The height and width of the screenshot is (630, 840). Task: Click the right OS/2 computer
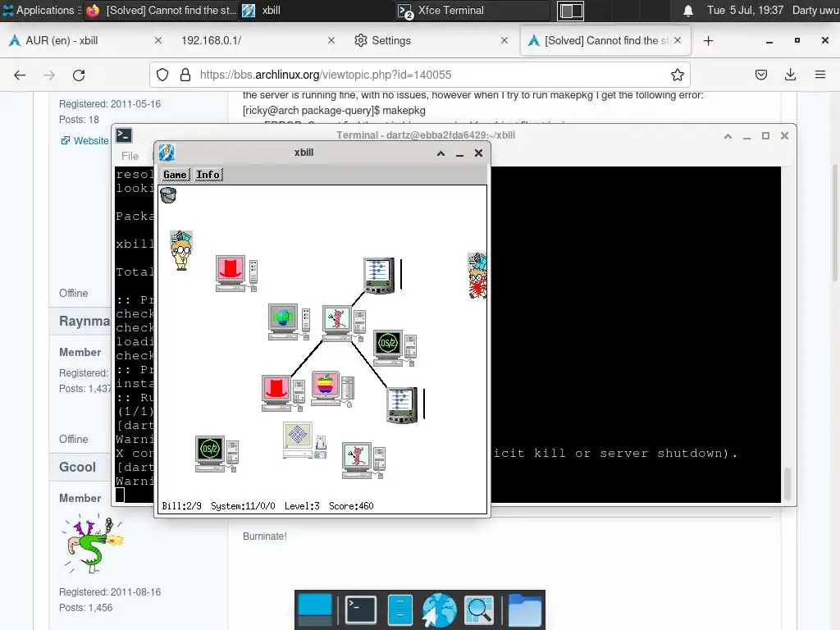pos(395,348)
